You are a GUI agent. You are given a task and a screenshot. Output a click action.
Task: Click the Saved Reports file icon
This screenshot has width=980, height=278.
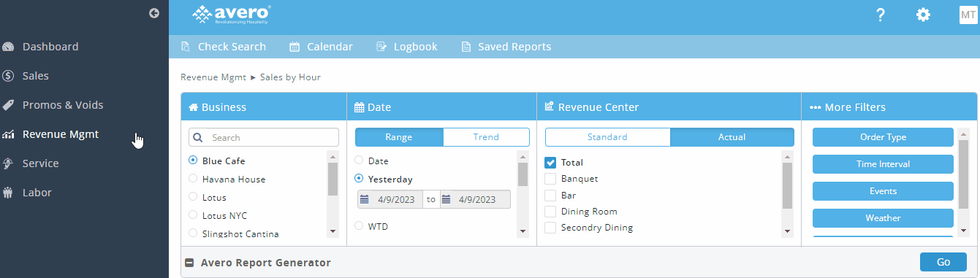[x=466, y=47]
